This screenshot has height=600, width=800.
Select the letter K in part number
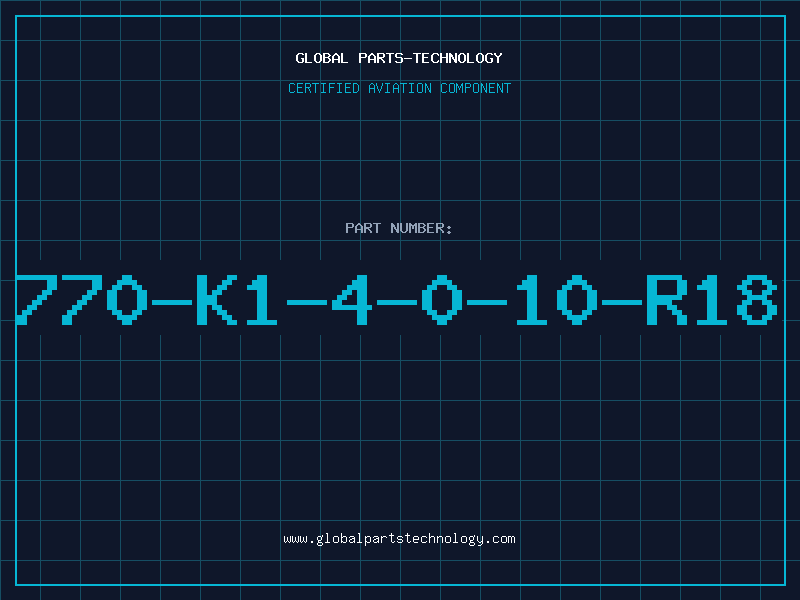pos(215,300)
